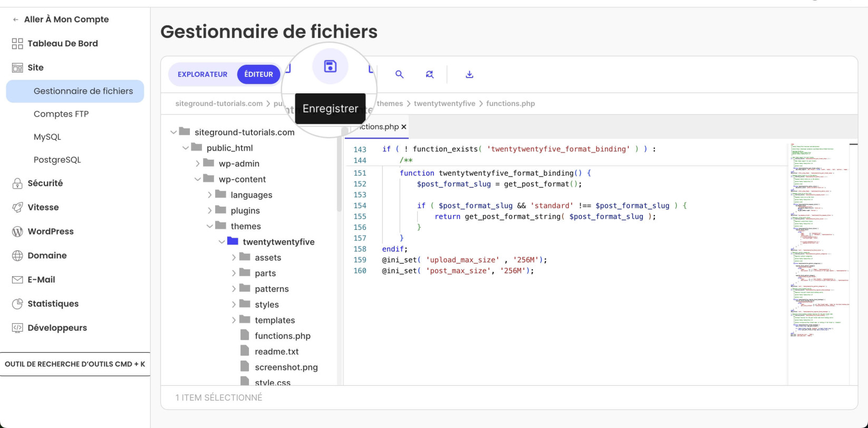868x428 pixels.
Task: Expand the styles folder
Action: pyautogui.click(x=234, y=305)
